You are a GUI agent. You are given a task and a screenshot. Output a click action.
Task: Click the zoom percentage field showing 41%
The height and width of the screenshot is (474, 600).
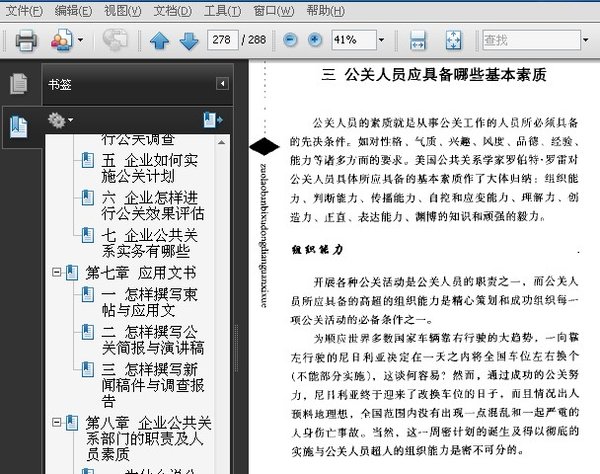[x=354, y=40]
